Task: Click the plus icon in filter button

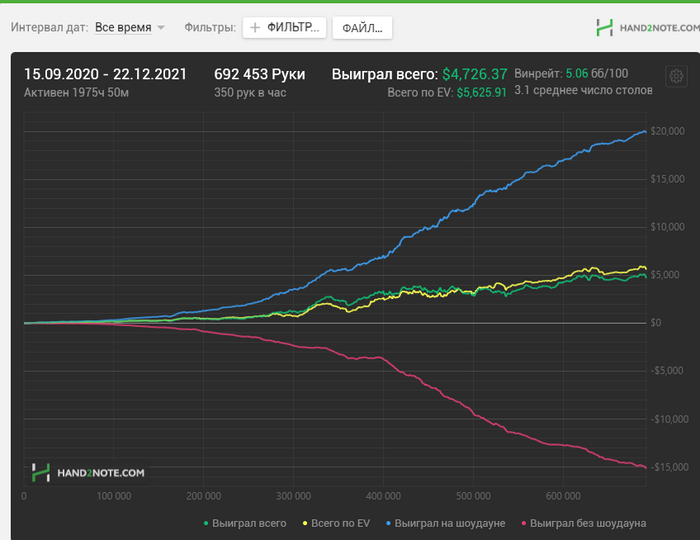Action: coord(255,28)
